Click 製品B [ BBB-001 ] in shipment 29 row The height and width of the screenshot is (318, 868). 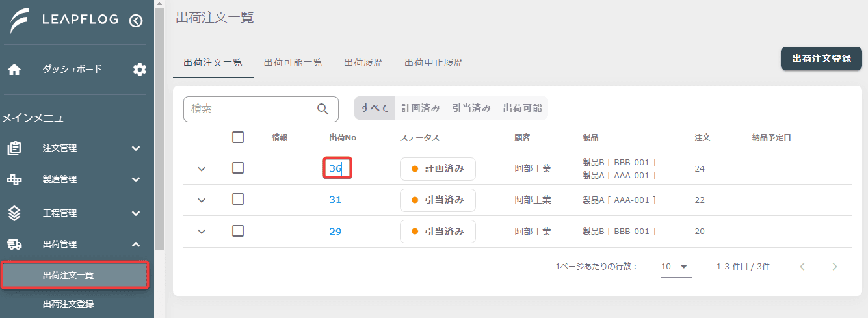(620, 231)
